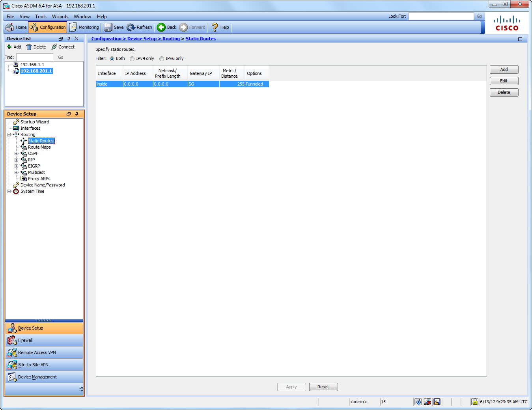Image resolution: width=532 pixels, height=410 pixels.
Task: Open the File menu
Action: tap(10, 17)
